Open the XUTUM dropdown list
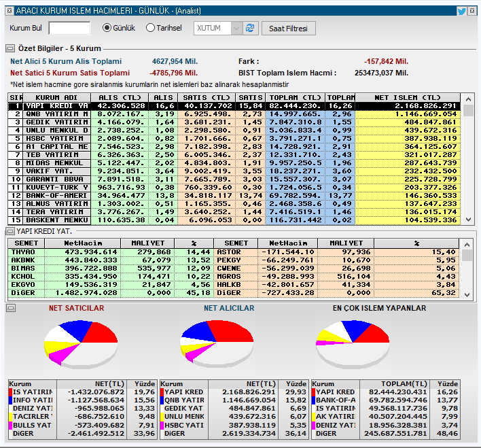 (236, 29)
